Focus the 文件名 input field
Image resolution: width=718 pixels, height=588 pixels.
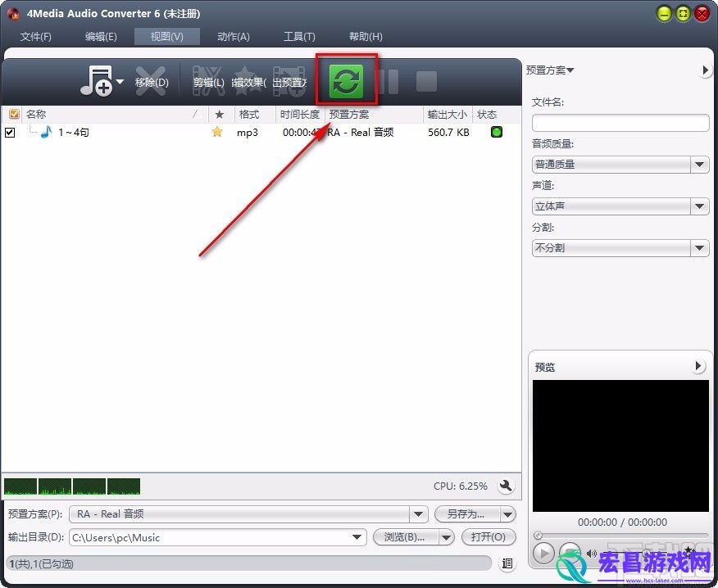coord(620,123)
